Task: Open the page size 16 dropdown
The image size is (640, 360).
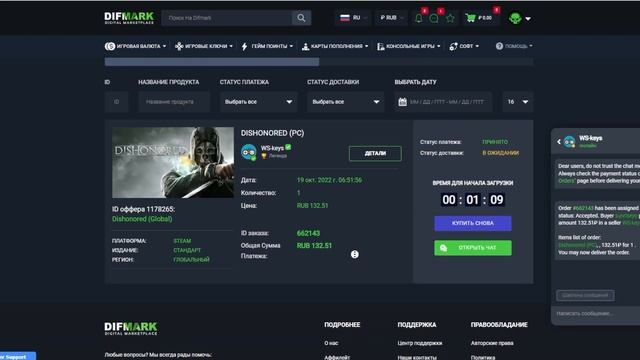Action: pos(518,102)
